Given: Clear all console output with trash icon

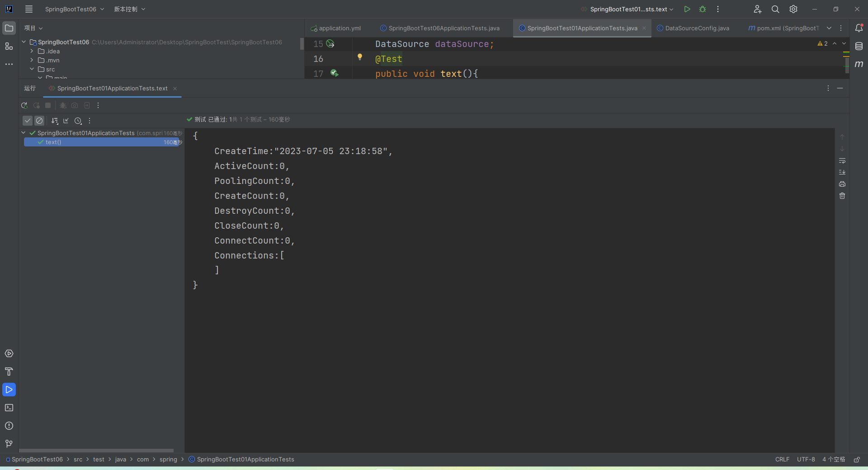Looking at the screenshot, I should (842, 196).
